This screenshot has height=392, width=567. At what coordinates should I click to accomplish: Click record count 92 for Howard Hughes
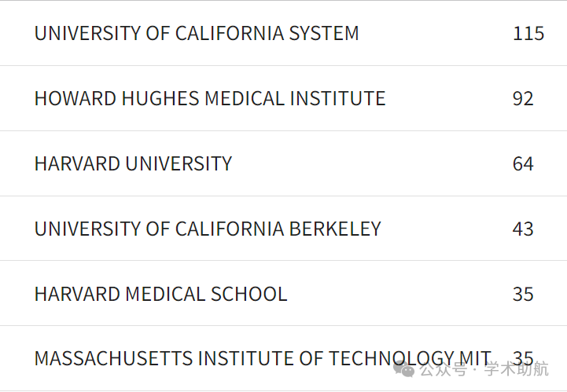point(523,99)
